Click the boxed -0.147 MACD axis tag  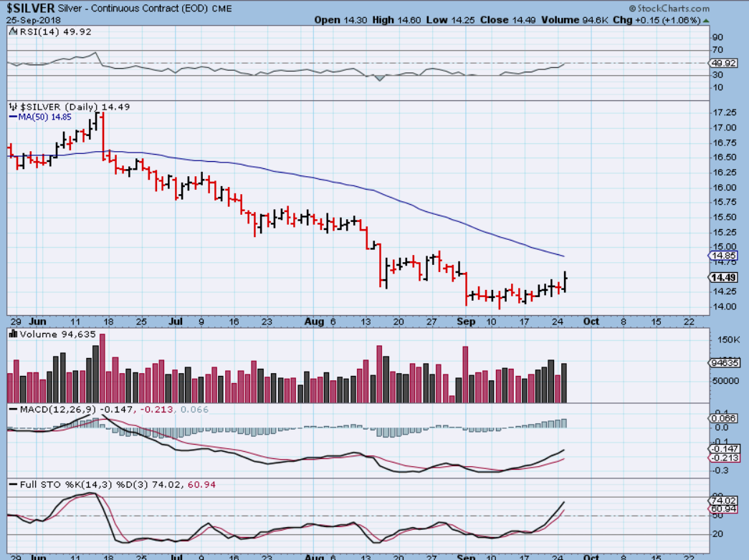coord(725,449)
